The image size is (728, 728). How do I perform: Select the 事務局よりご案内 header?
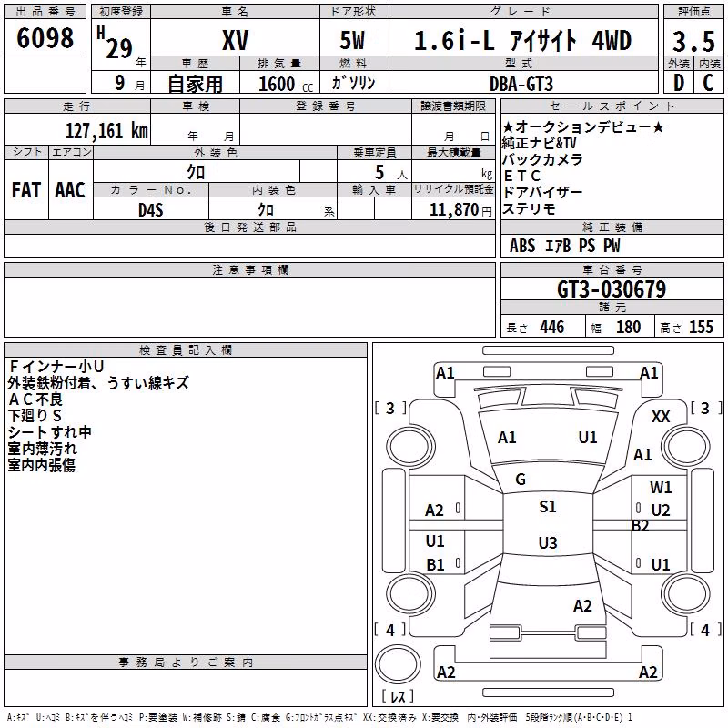click(x=186, y=662)
